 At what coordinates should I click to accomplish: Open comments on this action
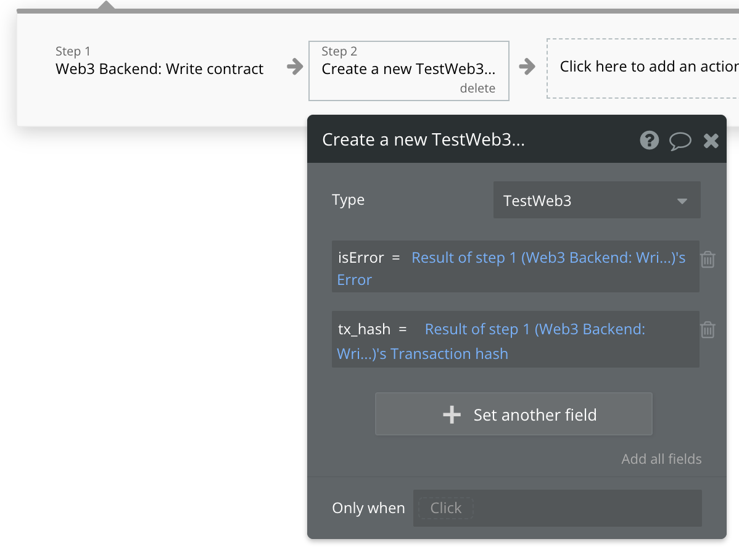680,141
